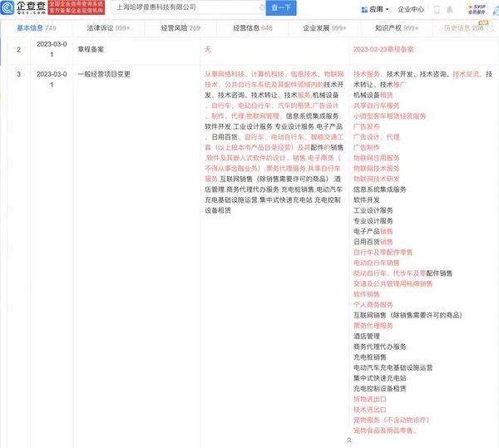Viewport: 499px width, 448px height.
Task: Focus the company name search field
Action: (x=188, y=7)
